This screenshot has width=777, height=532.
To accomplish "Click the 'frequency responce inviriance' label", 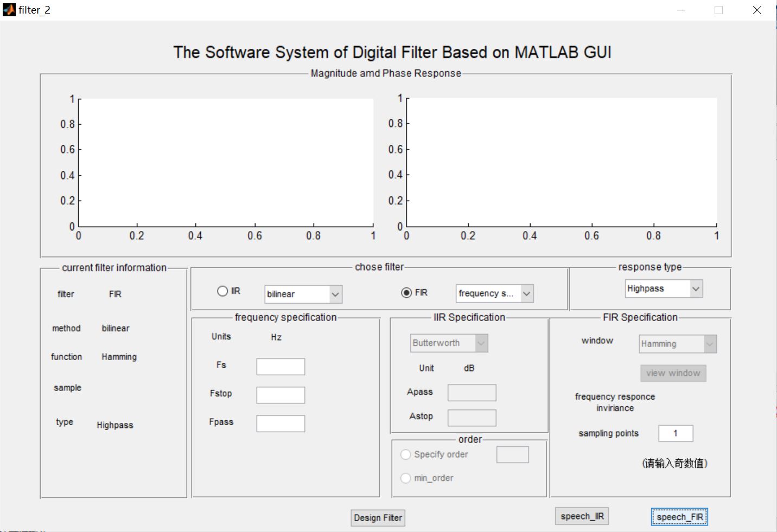I will (x=615, y=402).
